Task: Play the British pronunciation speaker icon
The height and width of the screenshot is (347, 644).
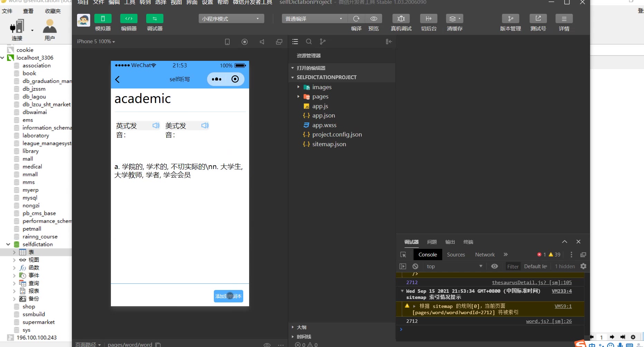Action: [156, 125]
